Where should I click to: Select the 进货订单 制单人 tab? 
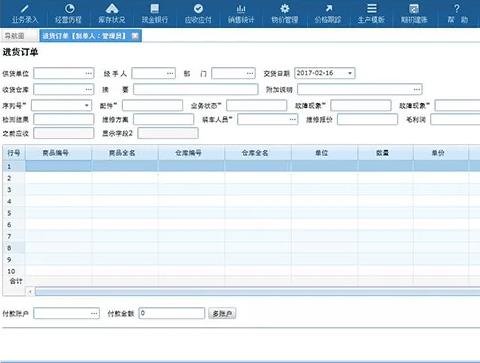point(91,36)
